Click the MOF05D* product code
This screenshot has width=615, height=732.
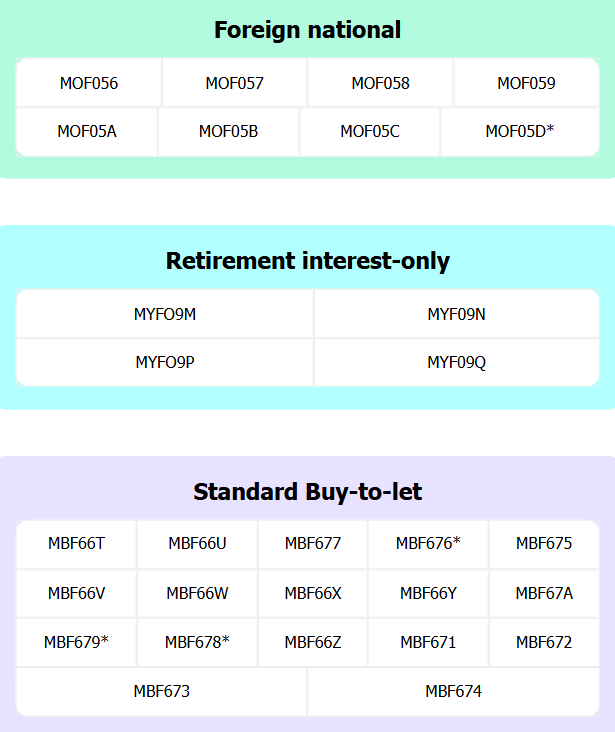pos(519,131)
